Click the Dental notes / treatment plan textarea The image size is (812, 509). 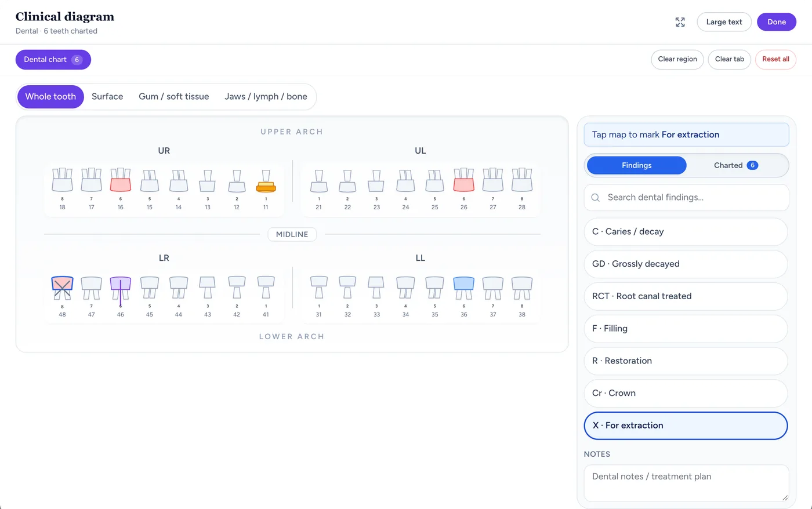[686, 483]
